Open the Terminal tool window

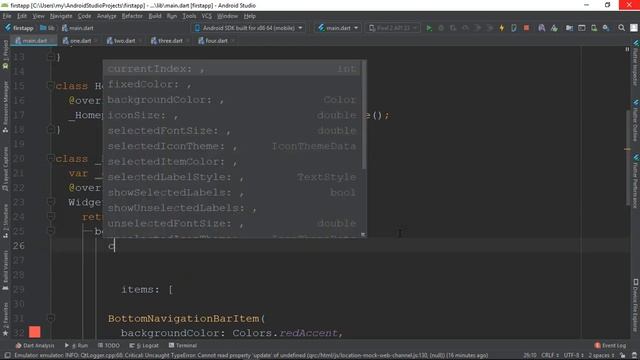point(182,345)
